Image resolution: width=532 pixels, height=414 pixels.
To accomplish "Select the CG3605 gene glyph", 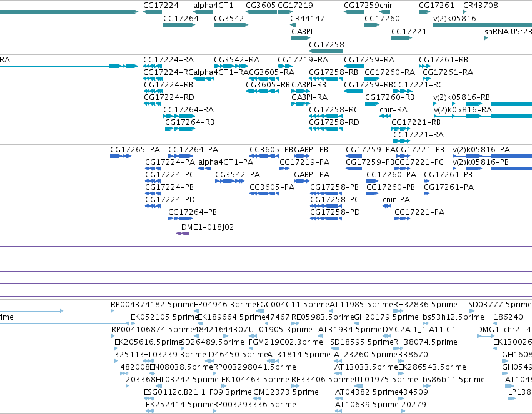I will 261,12.
